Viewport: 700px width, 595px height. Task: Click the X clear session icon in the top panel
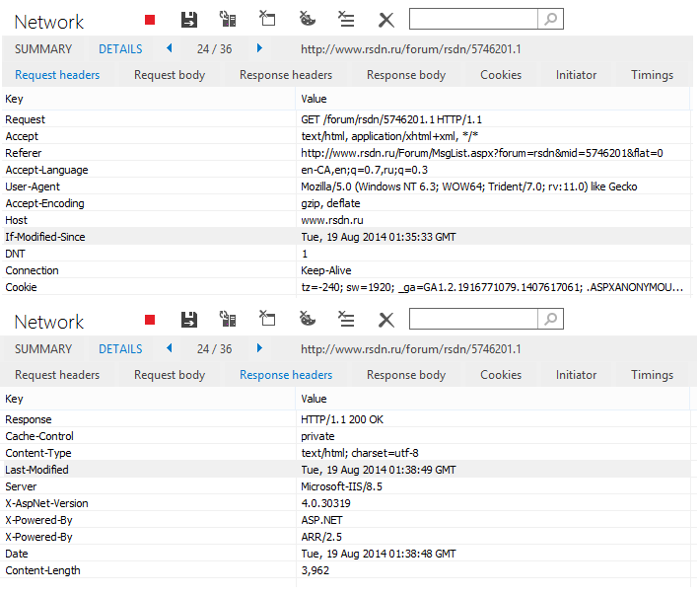coord(386,20)
